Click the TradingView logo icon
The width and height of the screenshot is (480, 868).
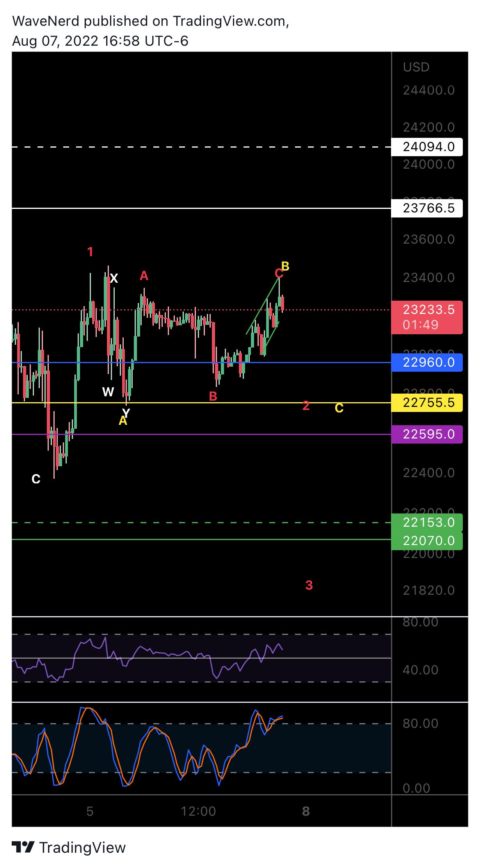pyautogui.click(x=23, y=847)
